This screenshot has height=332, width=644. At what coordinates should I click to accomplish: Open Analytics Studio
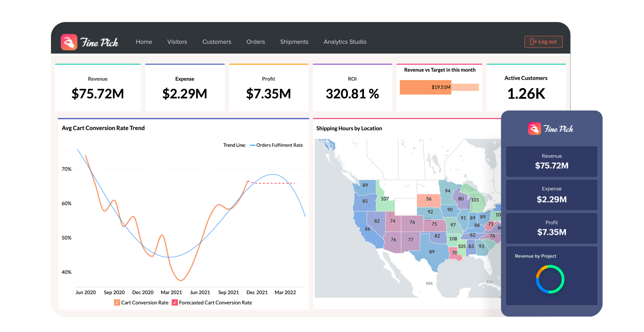(345, 42)
